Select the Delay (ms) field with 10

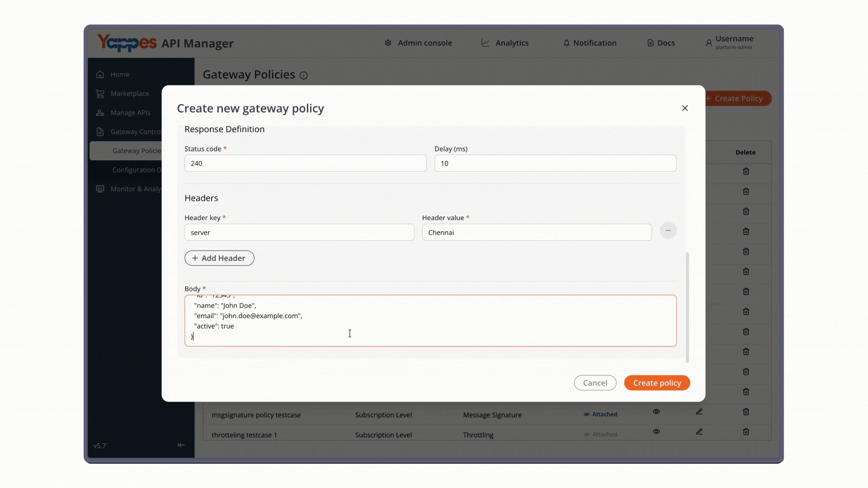[555, 163]
